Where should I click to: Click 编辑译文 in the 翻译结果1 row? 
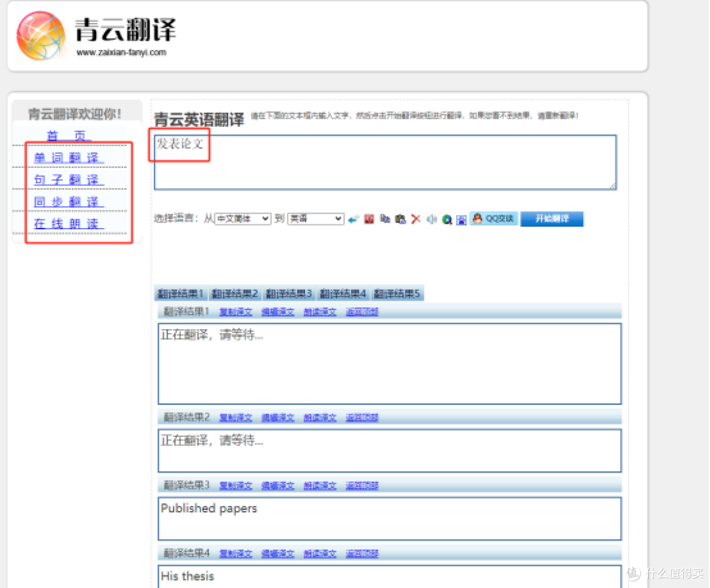click(278, 312)
